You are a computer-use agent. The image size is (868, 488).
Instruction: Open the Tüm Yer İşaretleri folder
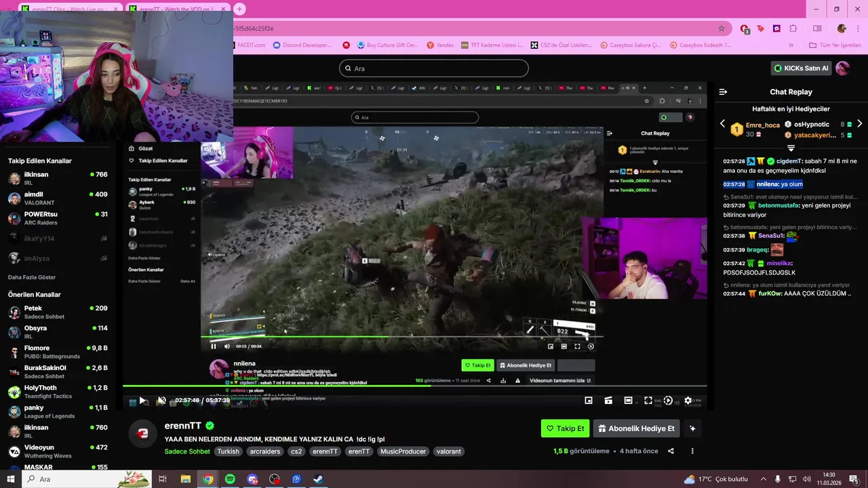835,45
